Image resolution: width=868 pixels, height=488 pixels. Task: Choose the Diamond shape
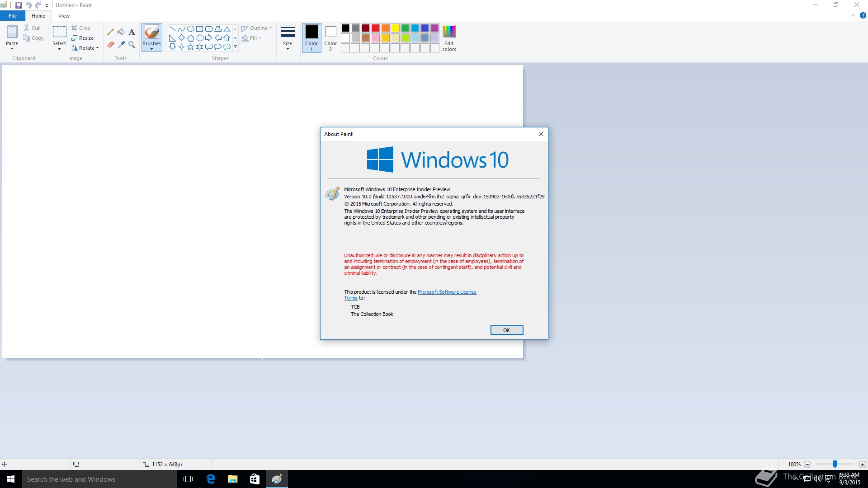pyautogui.click(x=181, y=38)
